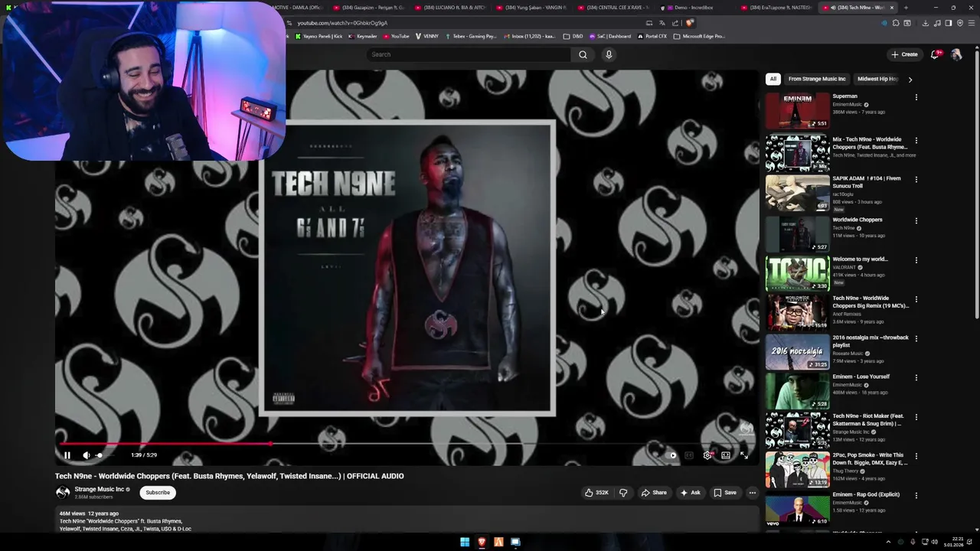
Task: Click Brave Shields lion icon in address bar
Action: pyautogui.click(x=689, y=23)
